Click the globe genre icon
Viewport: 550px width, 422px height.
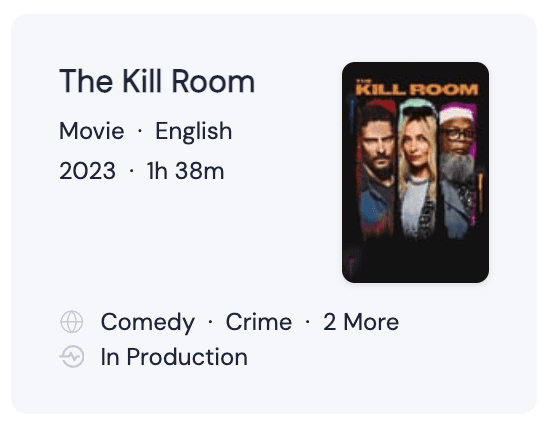coord(72,321)
